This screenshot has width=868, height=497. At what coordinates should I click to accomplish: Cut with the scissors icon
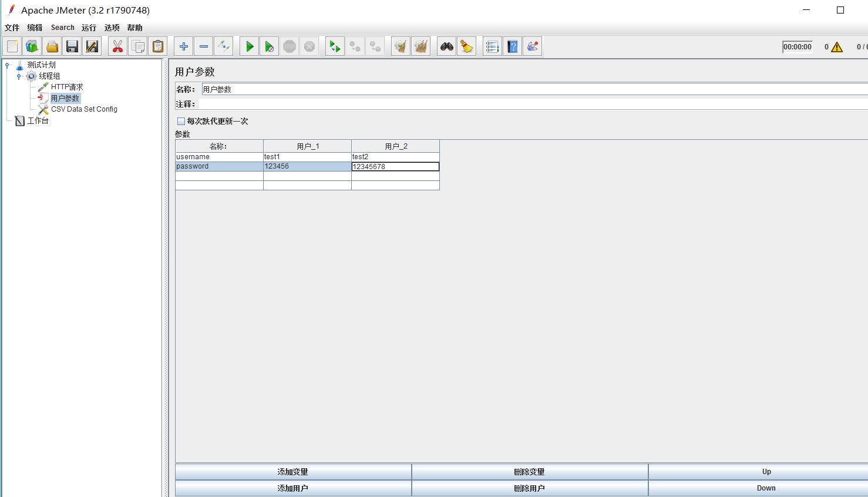(118, 46)
